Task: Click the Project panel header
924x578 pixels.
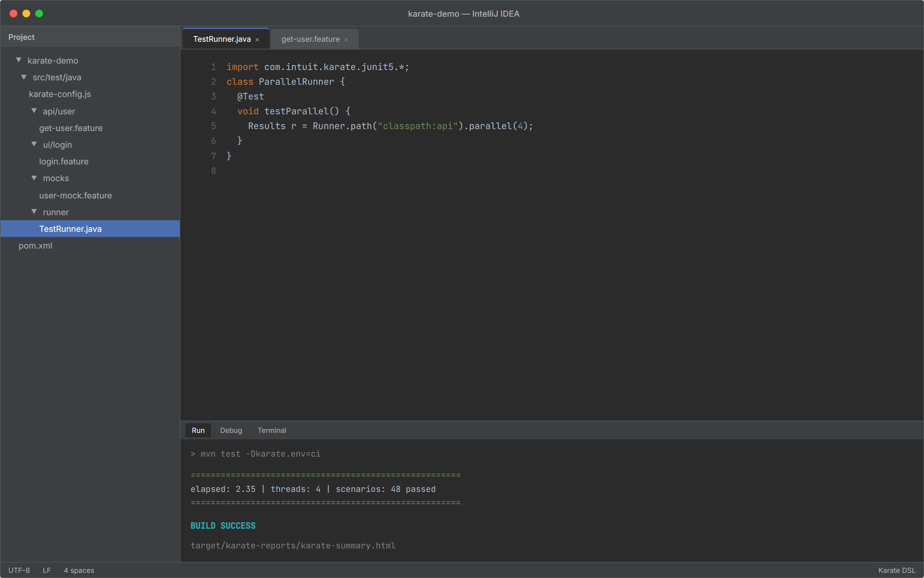Action: [90, 37]
